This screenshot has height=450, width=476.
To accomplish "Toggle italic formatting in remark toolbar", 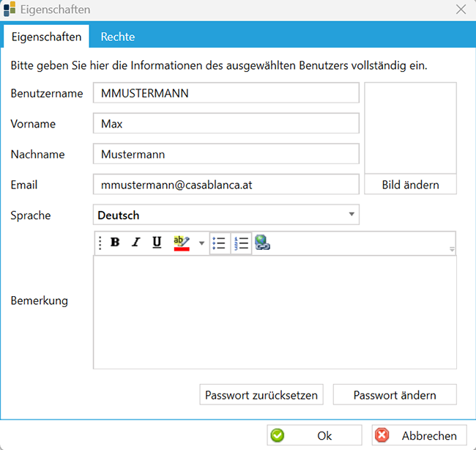I will click(135, 243).
